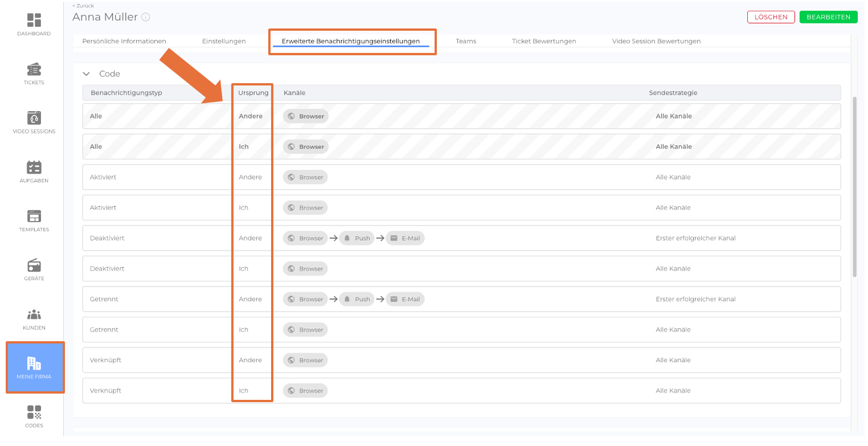
Task: Click the Zurück back link
Action: (83, 6)
